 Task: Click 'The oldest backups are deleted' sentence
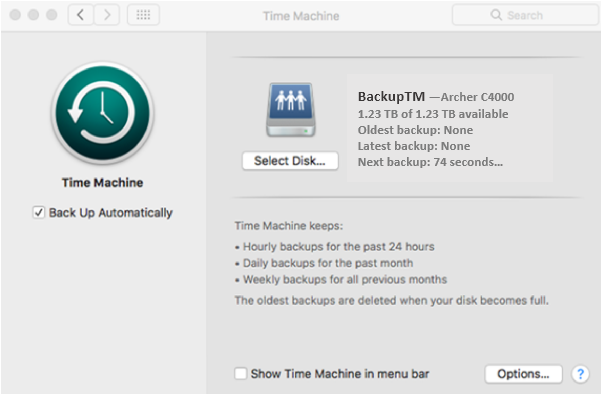pyautogui.click(x=392, y=300)
